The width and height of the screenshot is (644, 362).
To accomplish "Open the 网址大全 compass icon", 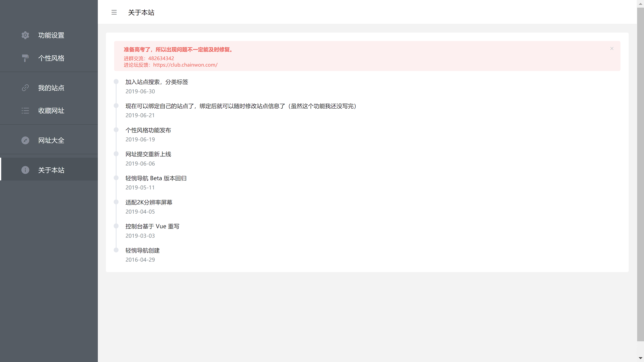I will coord(25,140).
